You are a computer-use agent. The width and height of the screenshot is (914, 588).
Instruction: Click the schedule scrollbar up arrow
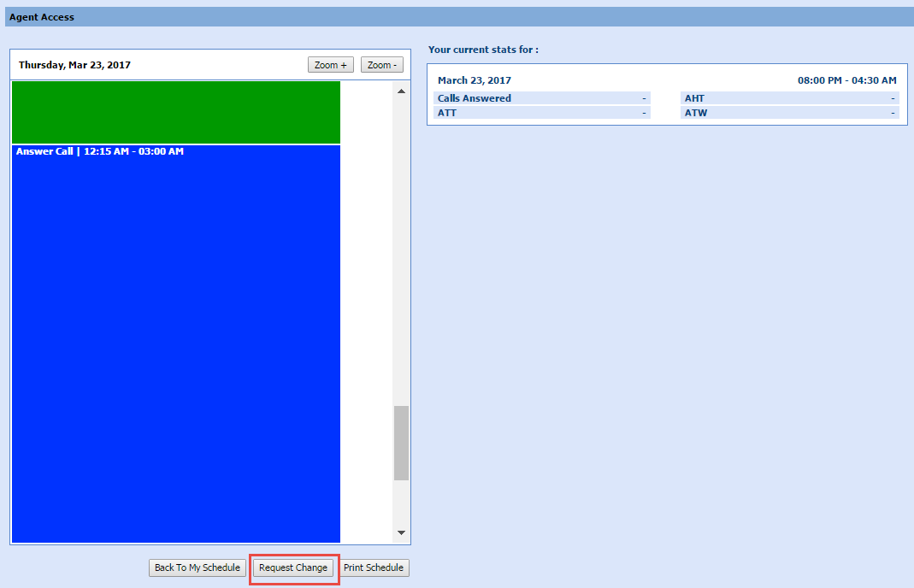[401, 91]
